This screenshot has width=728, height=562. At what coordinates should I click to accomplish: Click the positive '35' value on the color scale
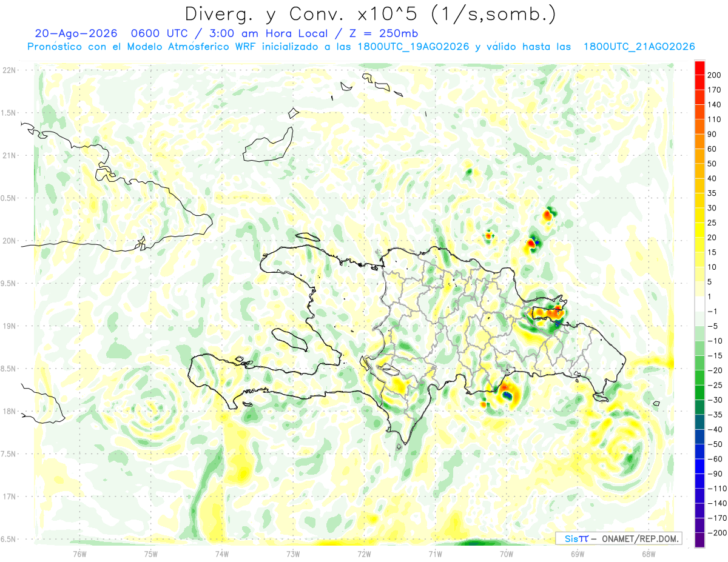[x=712, y=193]
